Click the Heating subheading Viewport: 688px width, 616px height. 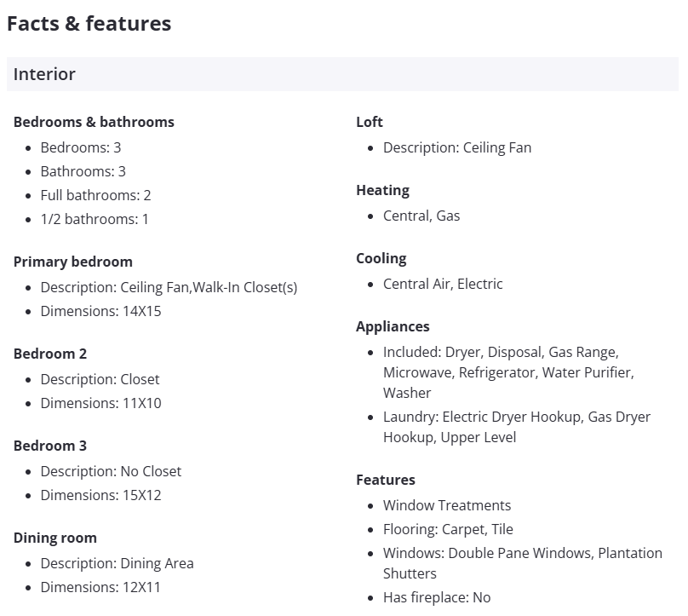click(382, 190)
